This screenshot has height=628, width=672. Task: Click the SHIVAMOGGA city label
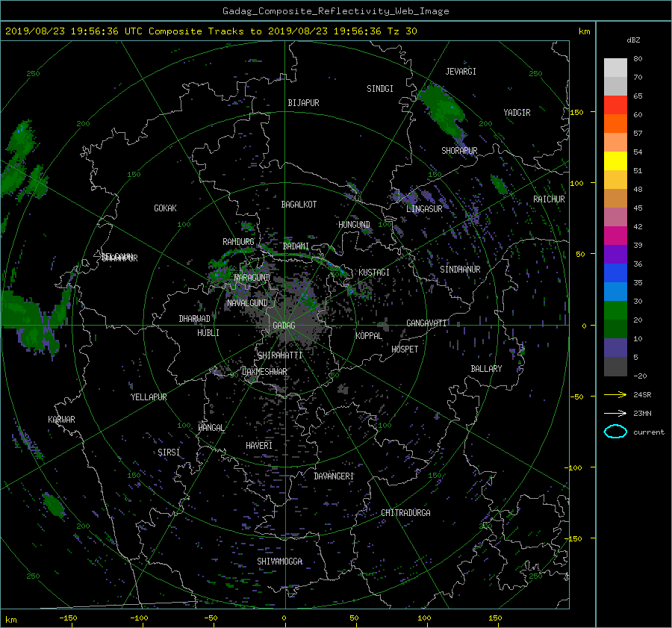(x=279, y=562)
